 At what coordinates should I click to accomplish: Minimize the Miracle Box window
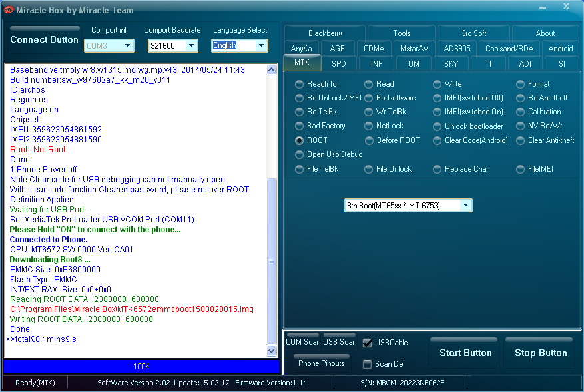point(543,7)
